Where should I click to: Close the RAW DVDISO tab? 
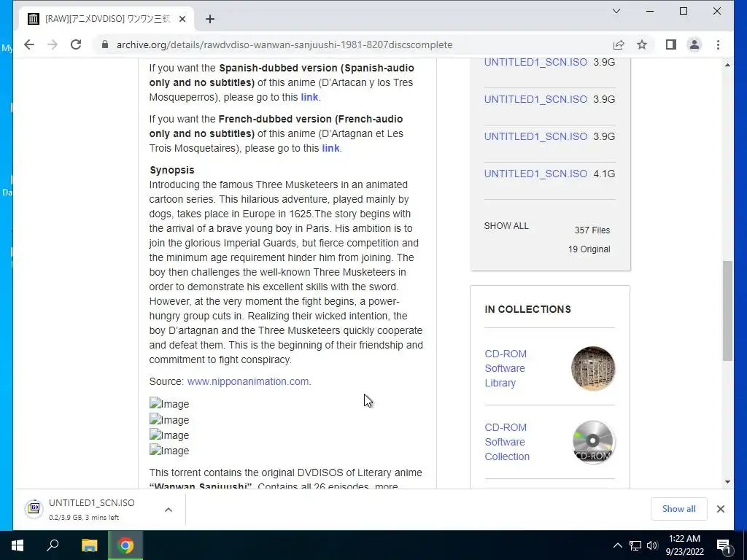tap(182, 19)
